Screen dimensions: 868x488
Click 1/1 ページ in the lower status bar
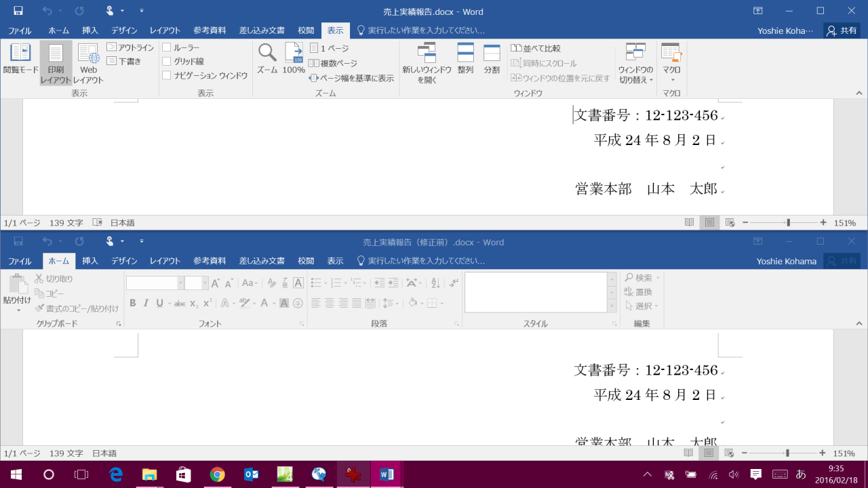(22, 453)
